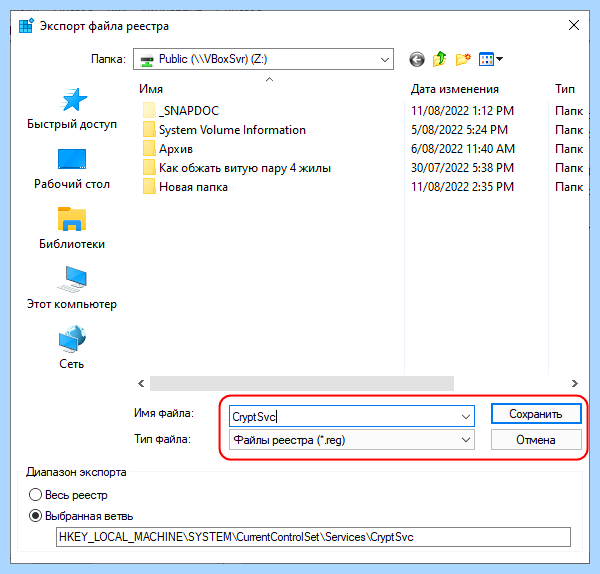Select System Volume Information folder icon
The width and height of the screenshot is (600, 574).
149,129
